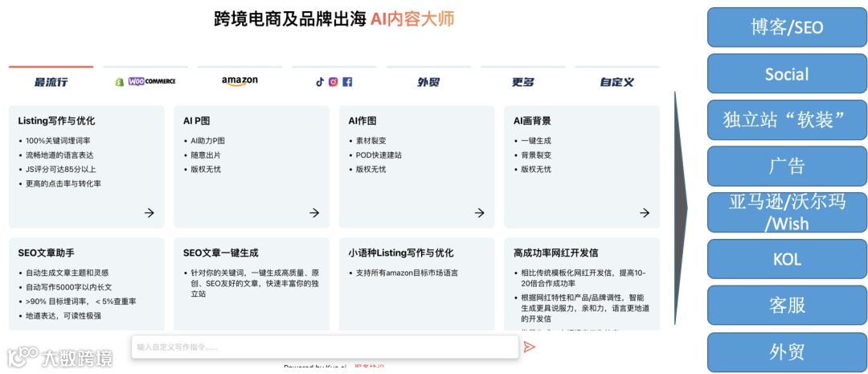Click the 独立站“软装” box
This screenshot has height=374, width=868.
tap(787, 120)
